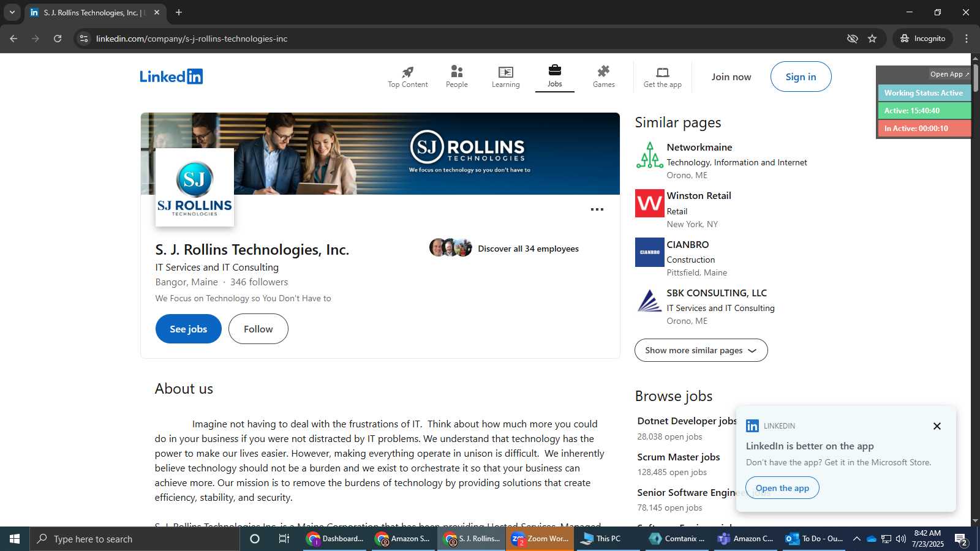Open Task View icon

pos(284,539)
